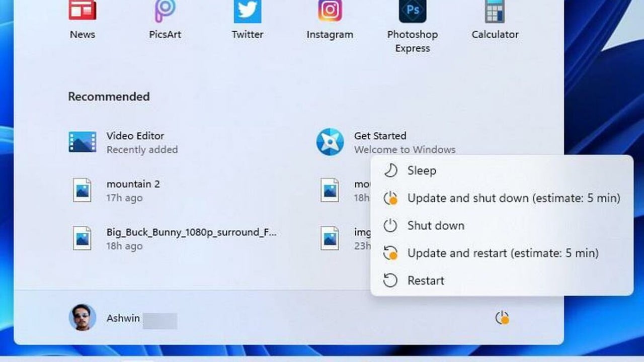Open the Twitter app icon
Image resolution: width=644 pixels, height=362 pixels.
(248, 11)
